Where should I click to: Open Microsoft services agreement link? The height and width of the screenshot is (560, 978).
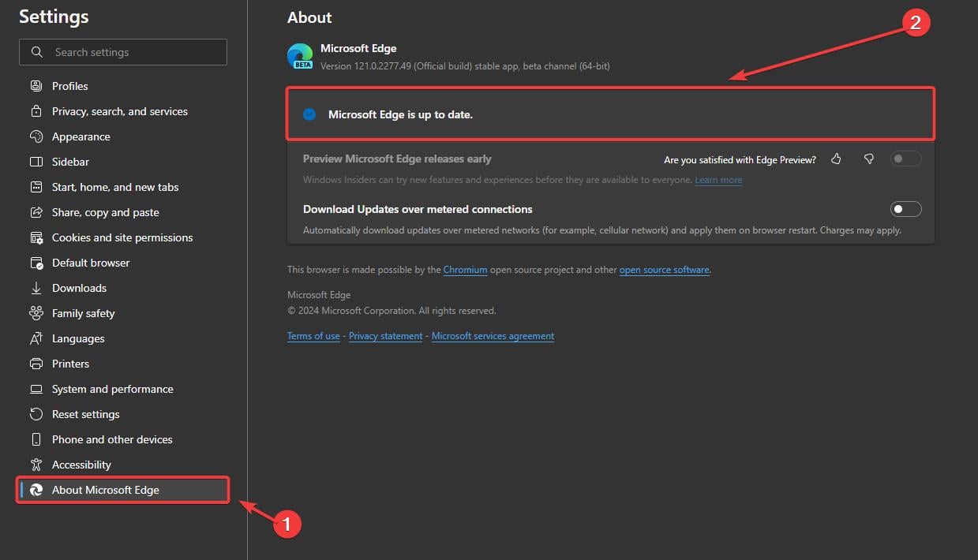click(x=493, y=336)
